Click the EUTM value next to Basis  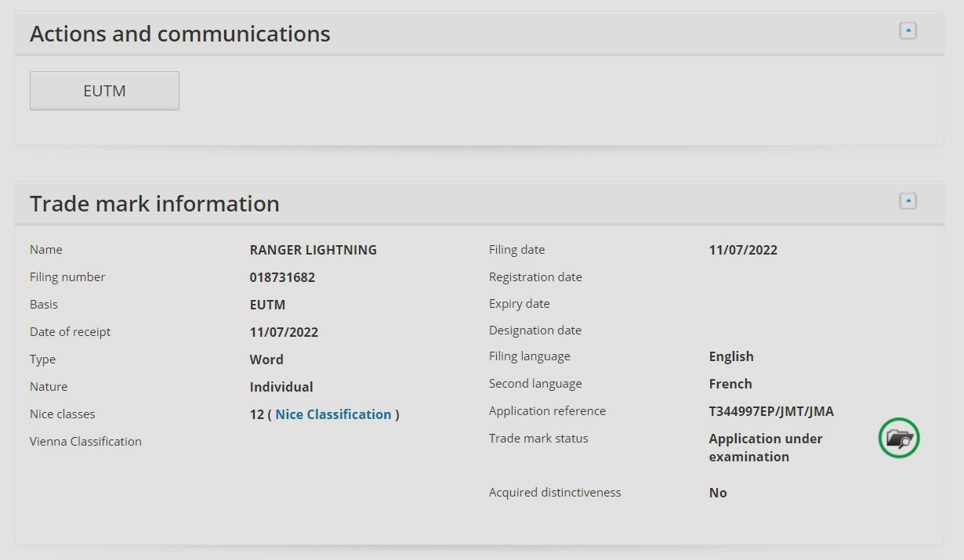pos(267,305)
